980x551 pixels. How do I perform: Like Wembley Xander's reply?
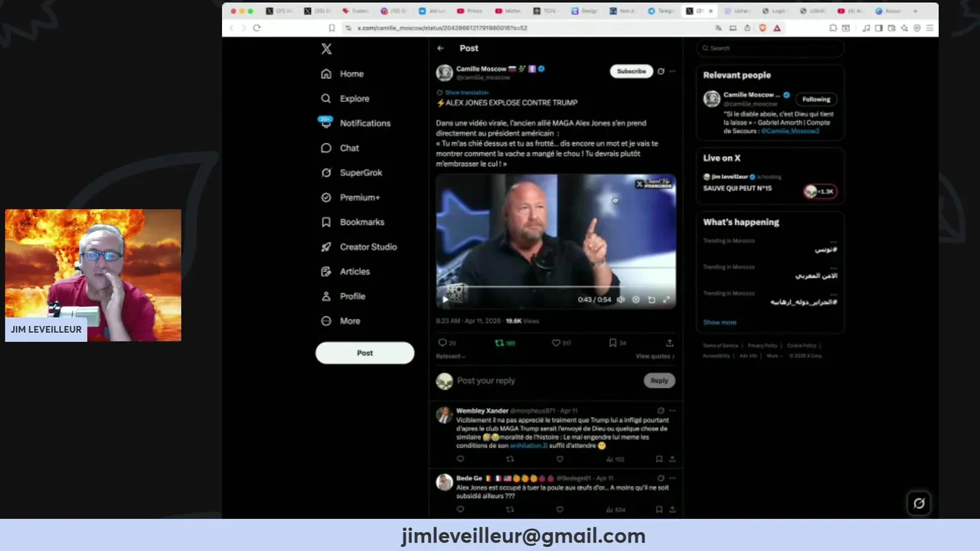560,459
